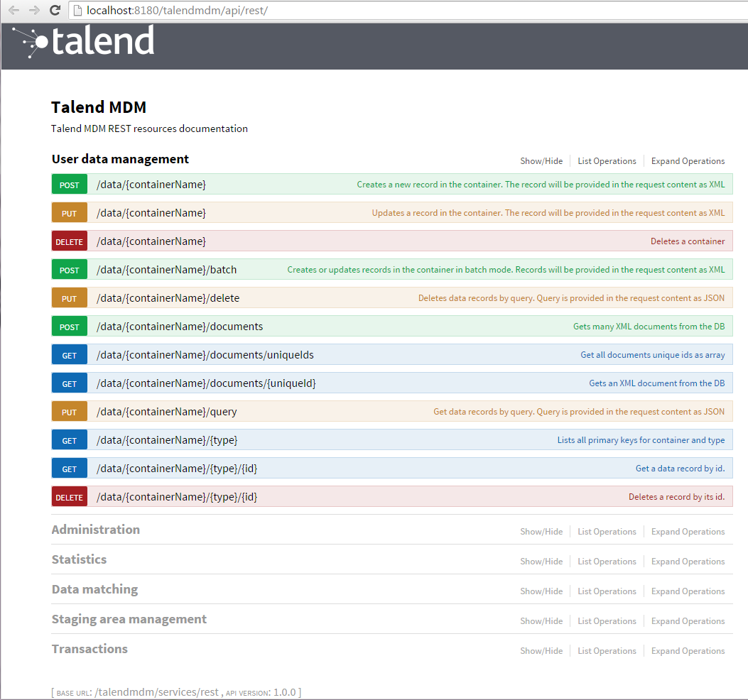Click List Operations for Administration

(607, 532)
